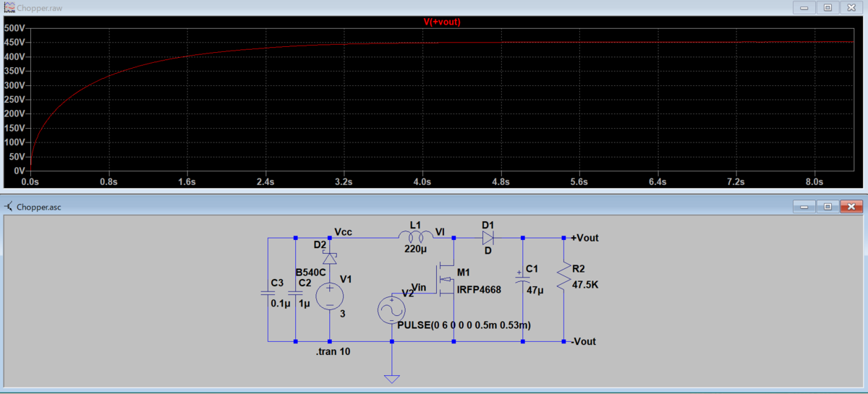Click the +Vout net label
Screen dimensions: 868x394
point(584,238)
